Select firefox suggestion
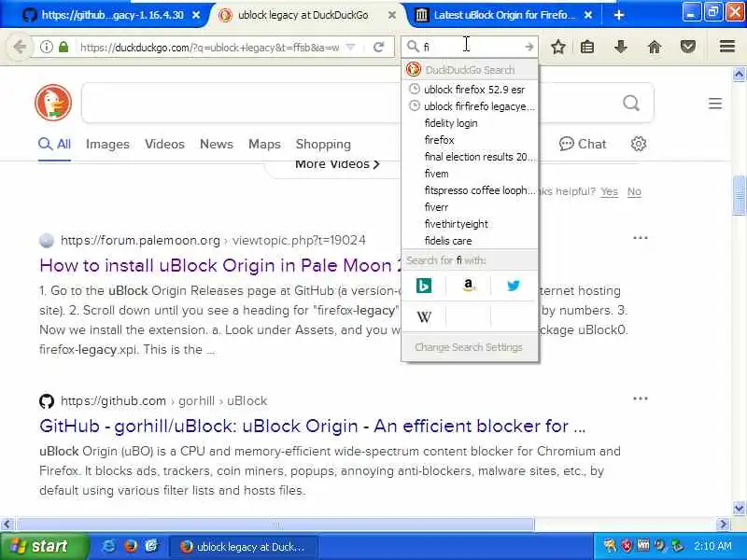The height and width of the screenshot is (560, 747). point(471,140)
